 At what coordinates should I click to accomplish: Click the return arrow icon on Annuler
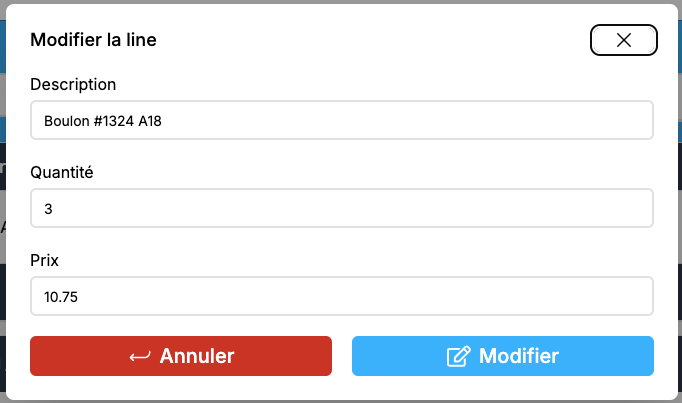tap(140, 356)
